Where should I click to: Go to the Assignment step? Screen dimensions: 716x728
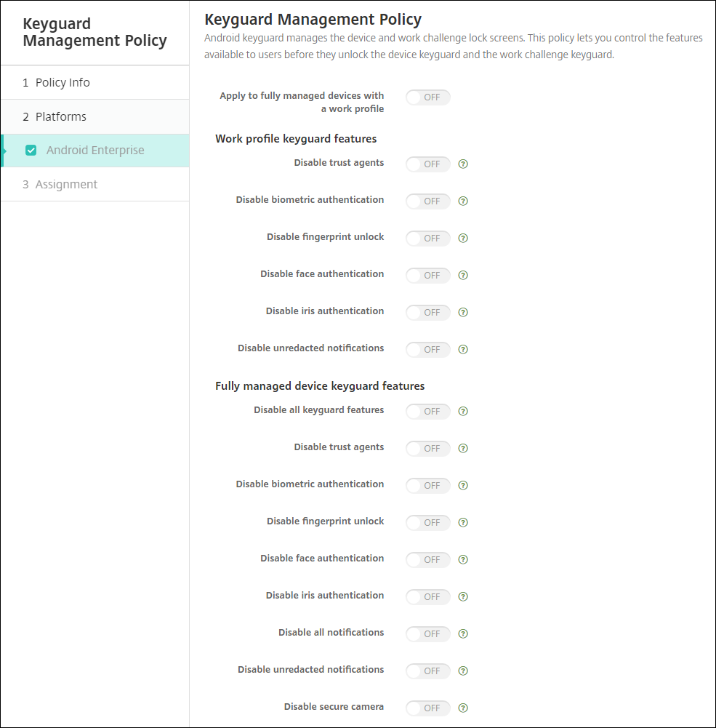tap(66, 184)
